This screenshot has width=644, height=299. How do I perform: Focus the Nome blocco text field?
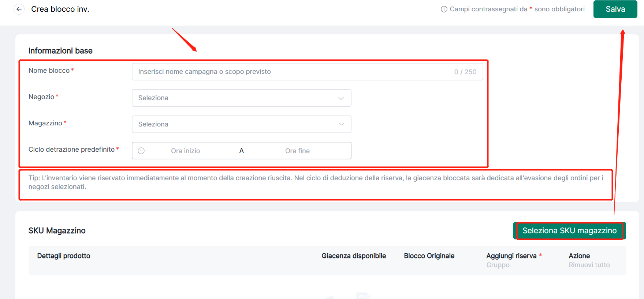tap(293, 72)
